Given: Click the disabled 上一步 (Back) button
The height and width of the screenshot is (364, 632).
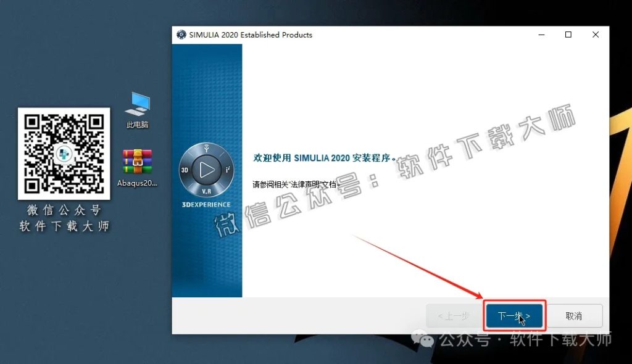Looking at the screenshot, I should tap(453, 315).
